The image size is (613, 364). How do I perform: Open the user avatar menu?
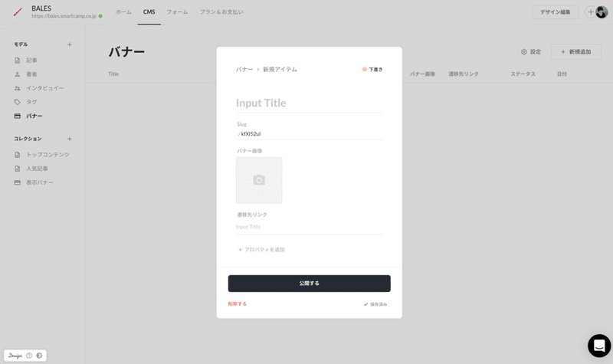pyautogui.click(x=602, y=12)
